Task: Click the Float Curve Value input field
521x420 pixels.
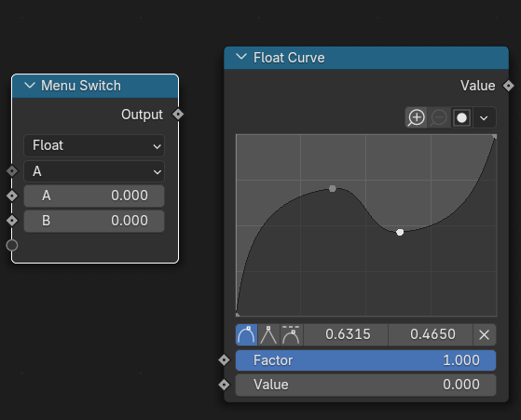Action: pos(365,385)
